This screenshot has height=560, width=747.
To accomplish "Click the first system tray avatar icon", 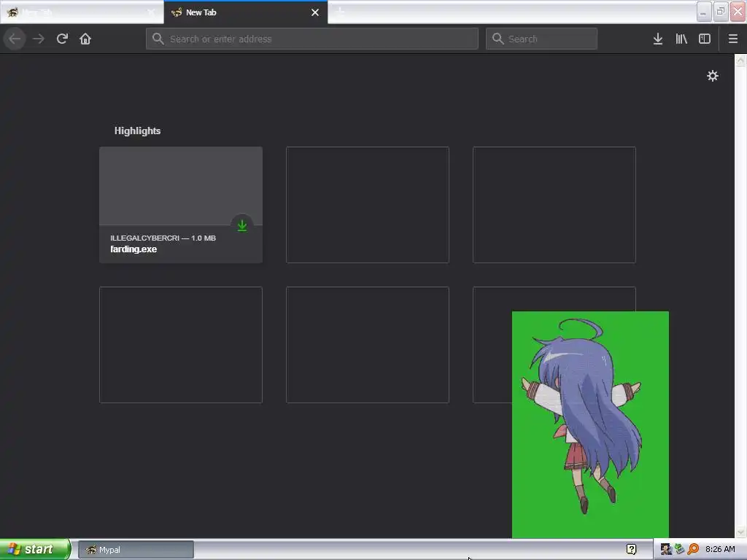I will (666, 550).
